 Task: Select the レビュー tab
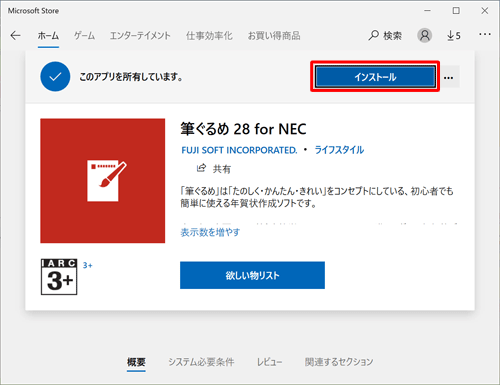tap(269, 362)
